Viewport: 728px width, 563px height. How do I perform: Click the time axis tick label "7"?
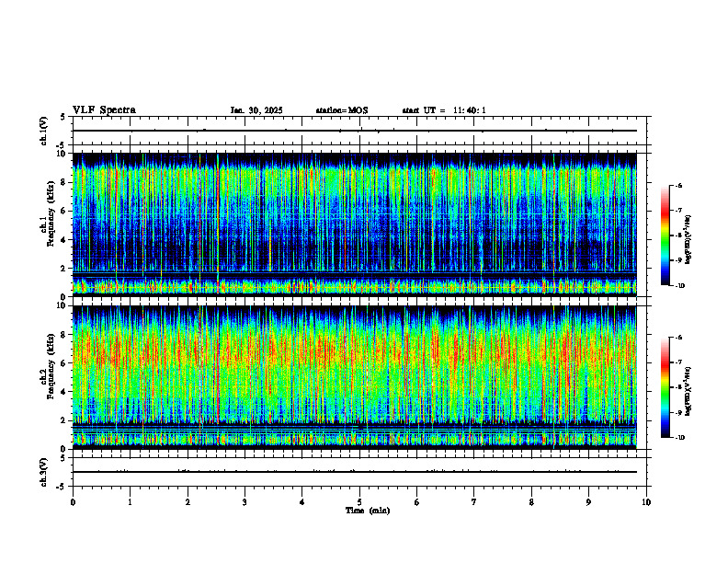click(x=474, y=502)
